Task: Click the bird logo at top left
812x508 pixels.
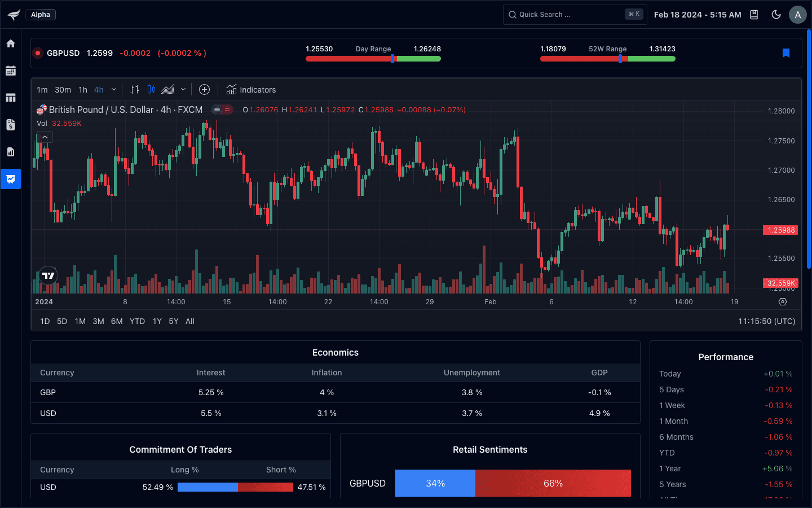Action: [x=14, y=15]
